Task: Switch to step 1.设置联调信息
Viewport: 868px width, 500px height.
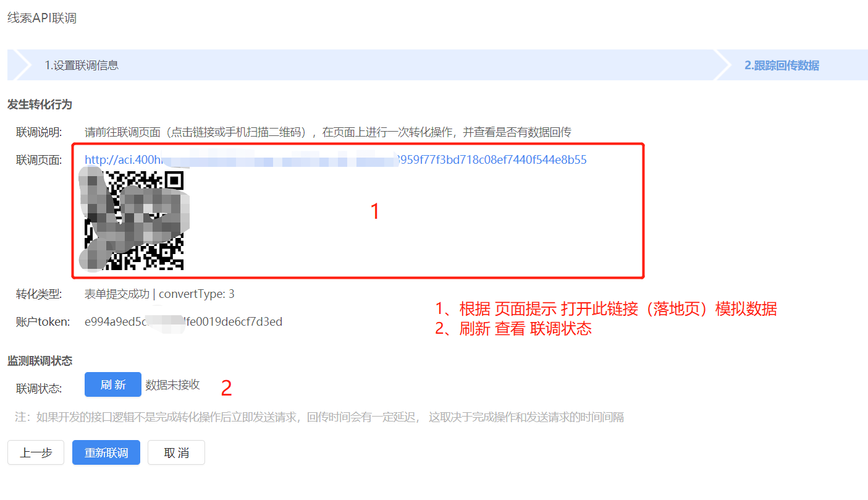Action: tap(82, 65)
